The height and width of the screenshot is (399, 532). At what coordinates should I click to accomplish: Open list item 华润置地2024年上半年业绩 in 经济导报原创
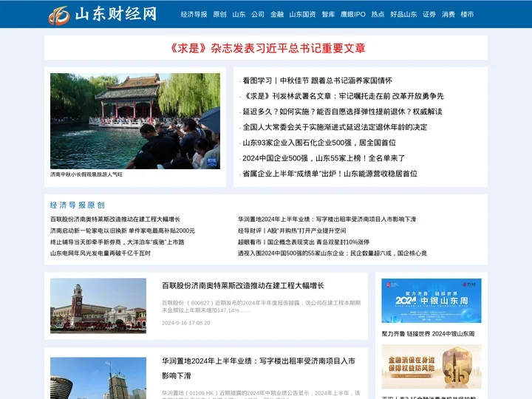tap(327, 219)
